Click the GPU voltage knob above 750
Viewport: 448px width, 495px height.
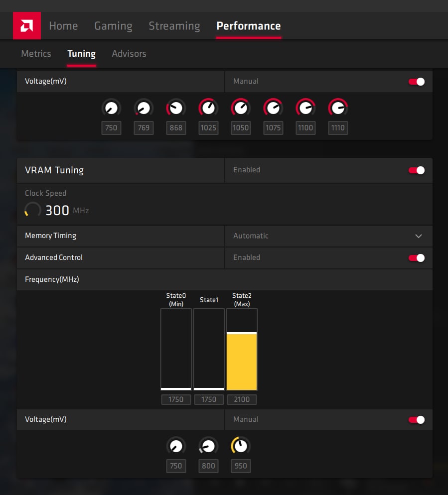tap(111, 108)
